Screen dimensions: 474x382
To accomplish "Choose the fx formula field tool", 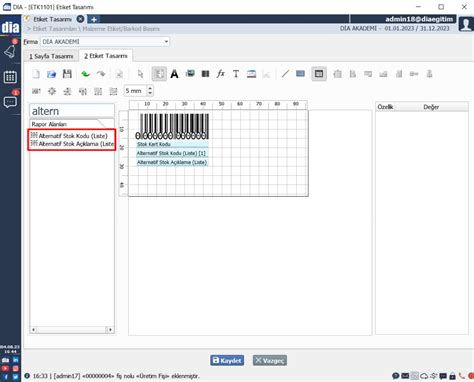I will pos(221,74).
